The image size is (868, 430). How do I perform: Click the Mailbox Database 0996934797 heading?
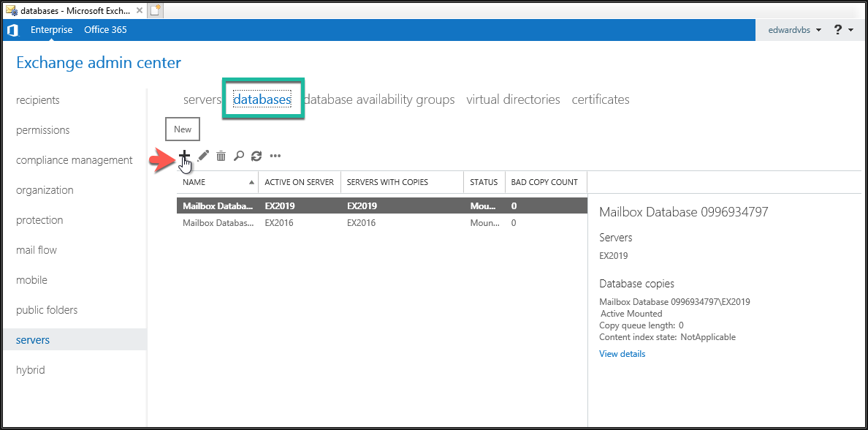(x=684, y=211)
